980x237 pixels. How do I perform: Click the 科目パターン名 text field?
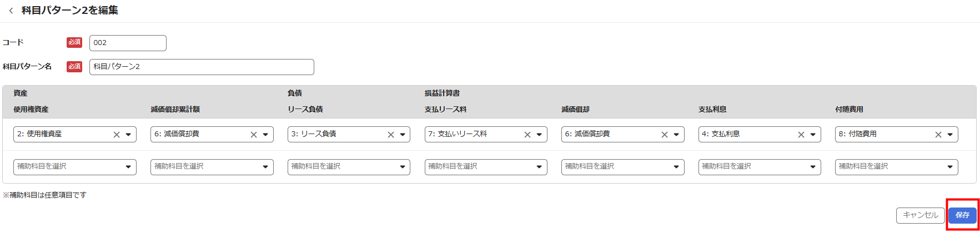pyautogui.click(x=202, y=67)
